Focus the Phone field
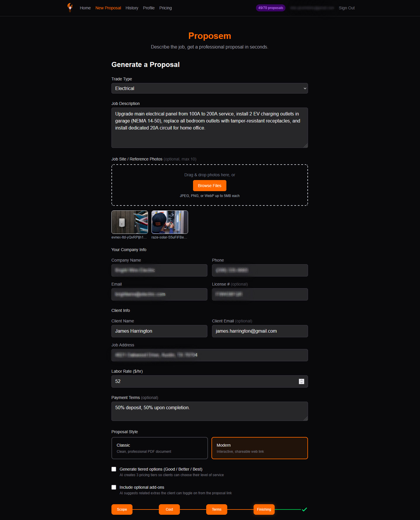 coord(260,270)
